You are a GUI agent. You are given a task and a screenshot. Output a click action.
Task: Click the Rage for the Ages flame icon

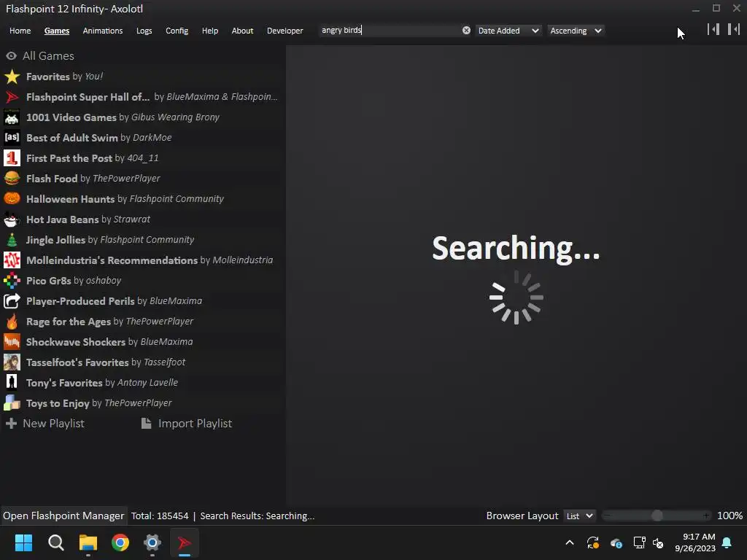click(12, 322)
